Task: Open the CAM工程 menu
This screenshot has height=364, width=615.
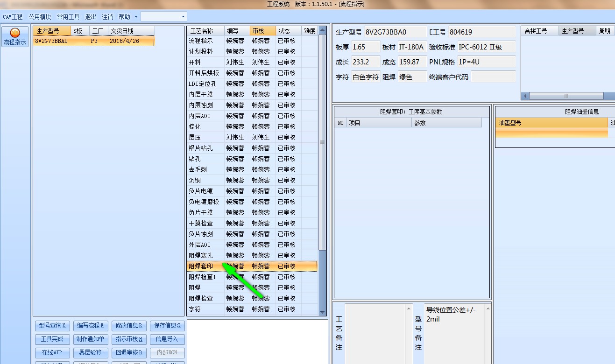Action: pyautogui.click(x=13, y=17)
